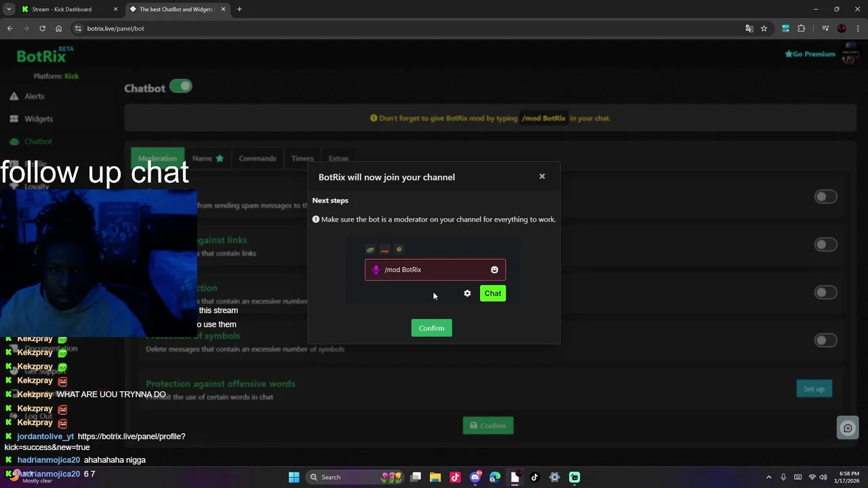Reload the page
The height and width of the screenshot is (488, 868).
tap(42, 28)
